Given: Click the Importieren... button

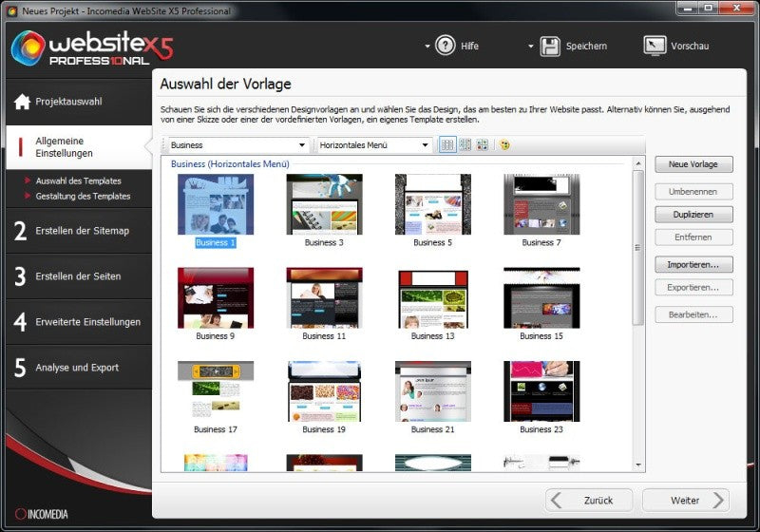Looking at the screenshot, I should coord(693,264).
